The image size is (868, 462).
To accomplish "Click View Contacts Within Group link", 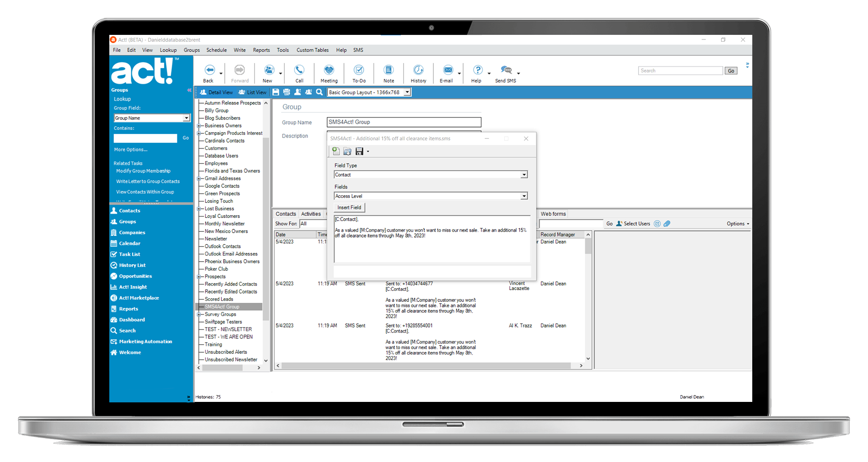I will pyautogui.click(x=145, y=192).
